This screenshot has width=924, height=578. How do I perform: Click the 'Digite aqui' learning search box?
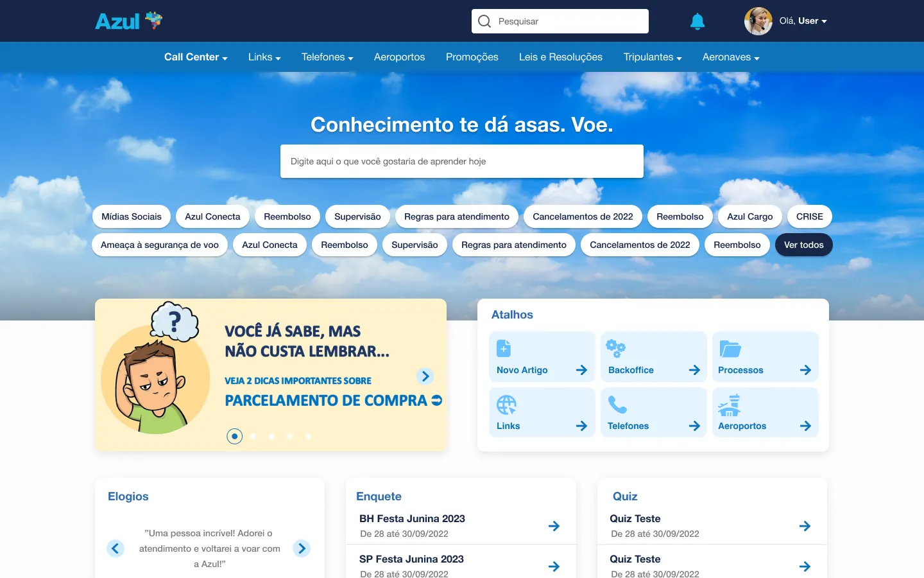[462, 161]
